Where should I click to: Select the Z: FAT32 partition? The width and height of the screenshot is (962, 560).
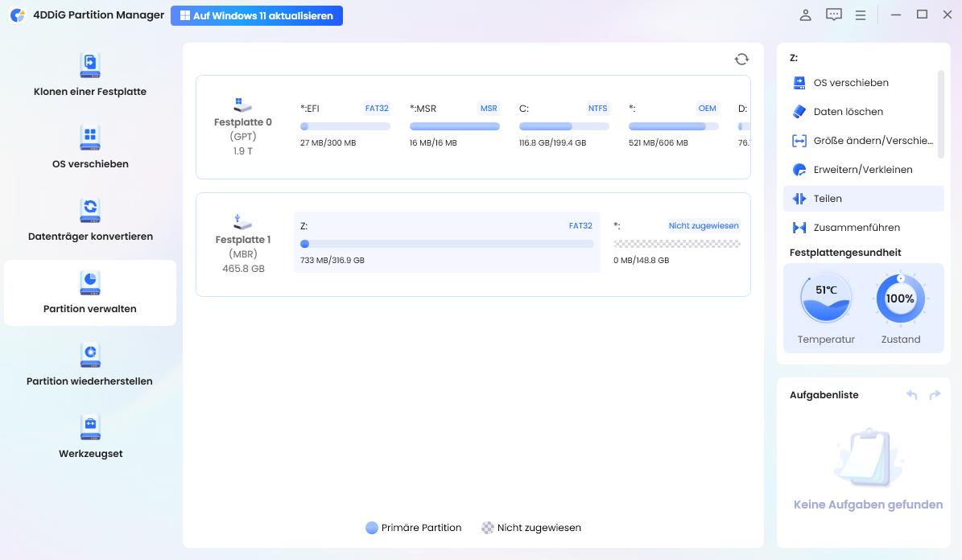pos(447,243)
